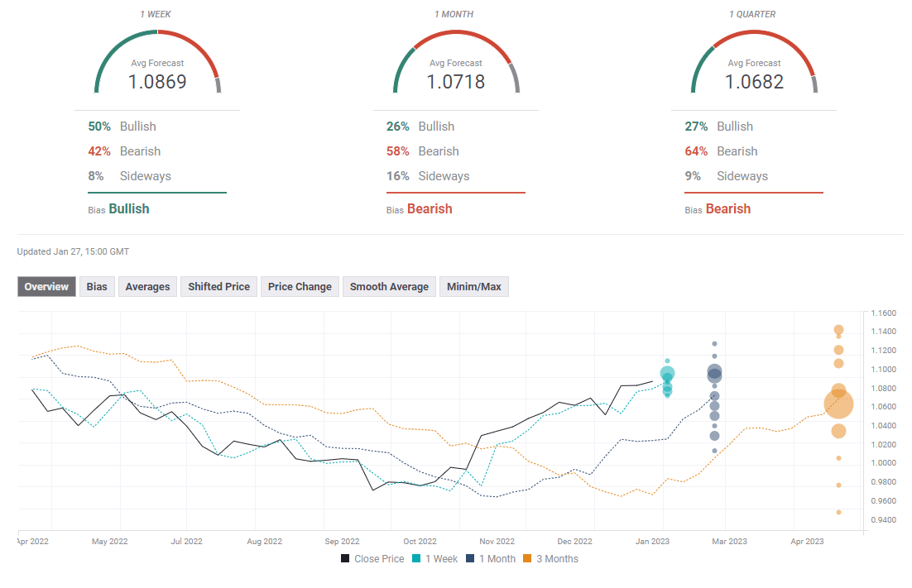
Task: Click the 1 Month forecast gauge
Action: tap(456, 66)
